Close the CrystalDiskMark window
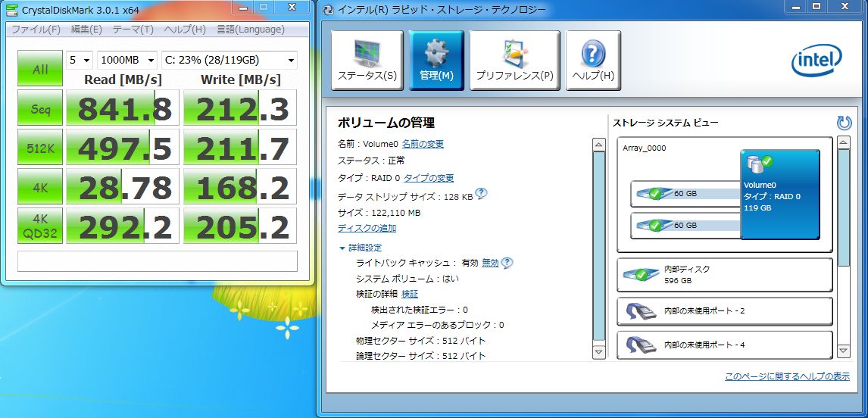Viewport: 868px width, 418px height. pyautogui.click(x=293, y=7)
